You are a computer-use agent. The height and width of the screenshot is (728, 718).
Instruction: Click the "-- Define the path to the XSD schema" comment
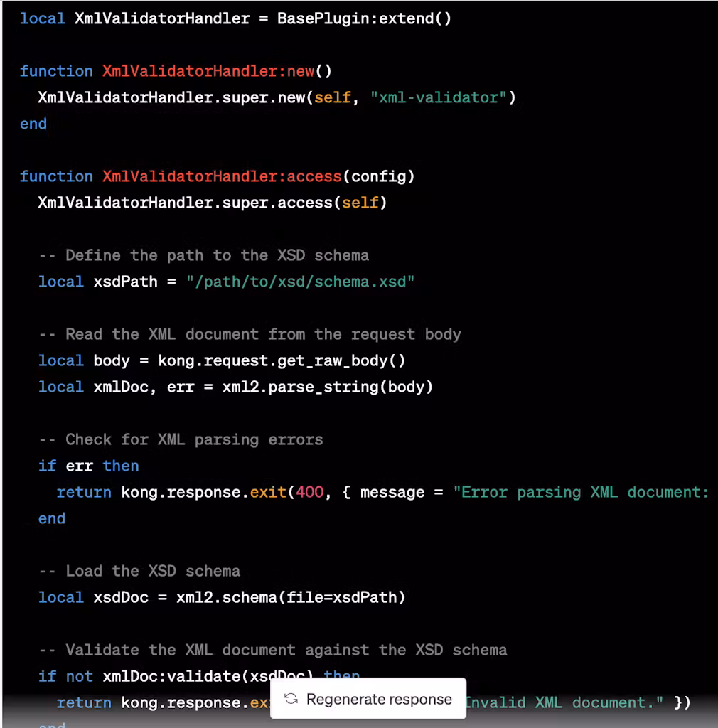203,255
